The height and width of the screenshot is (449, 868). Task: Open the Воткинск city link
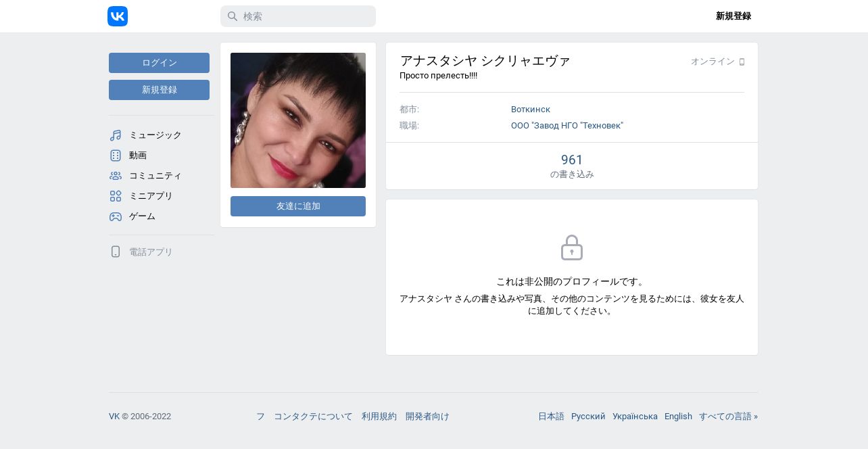pyautogui.click(x=531, y=110)
